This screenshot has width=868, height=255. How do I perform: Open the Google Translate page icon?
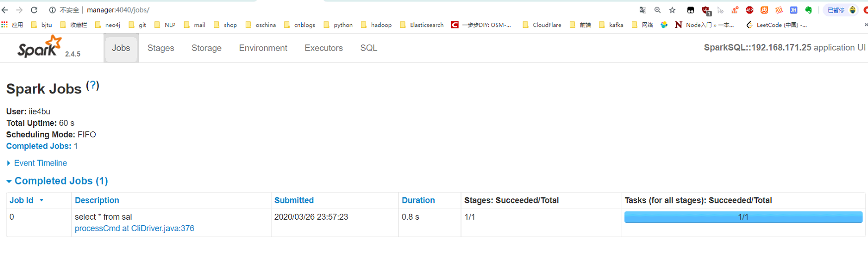[x=643, y=10]
